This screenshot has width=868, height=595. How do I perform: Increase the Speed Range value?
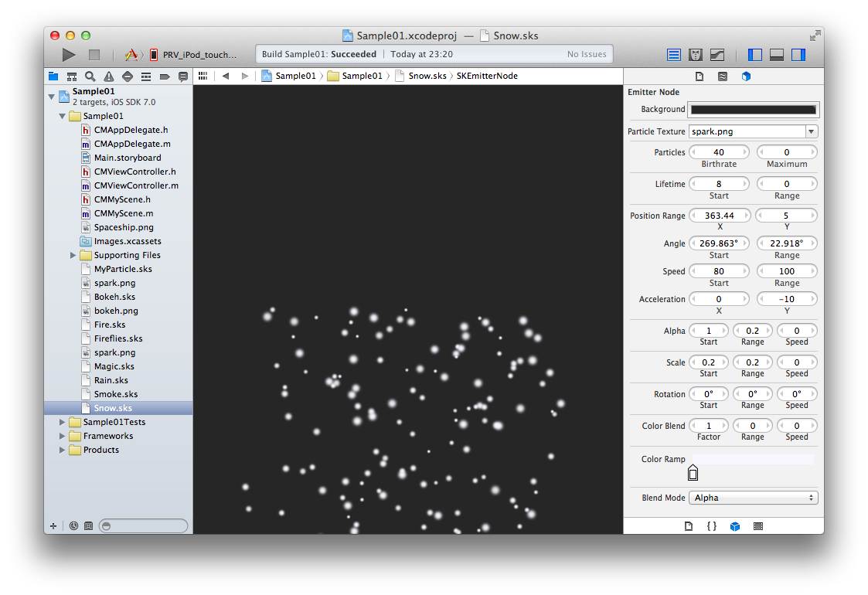[x=813, y=271]
